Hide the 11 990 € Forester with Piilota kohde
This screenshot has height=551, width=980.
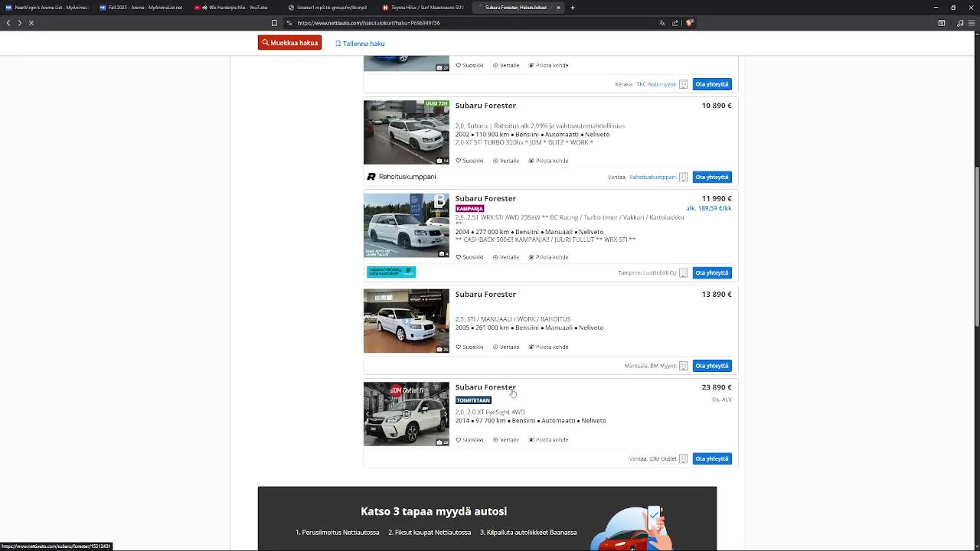click(x=548, y=257)
